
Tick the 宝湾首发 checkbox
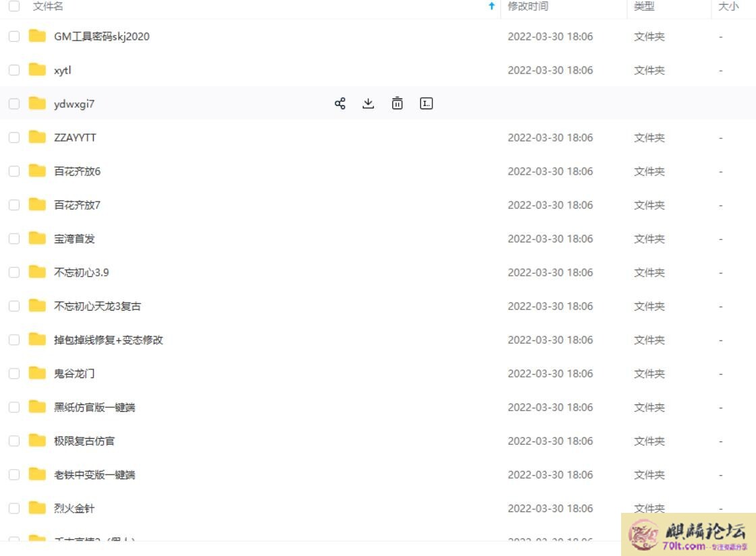point(14,239)
